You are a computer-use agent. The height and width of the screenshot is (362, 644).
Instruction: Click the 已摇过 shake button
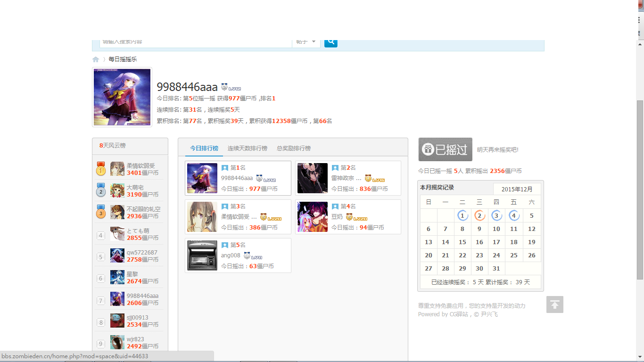(x=446, y=149)
